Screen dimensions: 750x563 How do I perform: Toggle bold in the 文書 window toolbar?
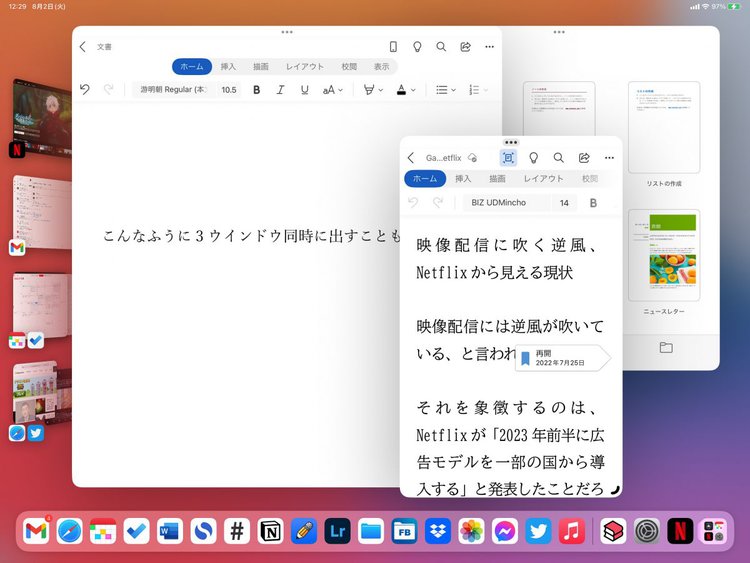coord(256,90)
